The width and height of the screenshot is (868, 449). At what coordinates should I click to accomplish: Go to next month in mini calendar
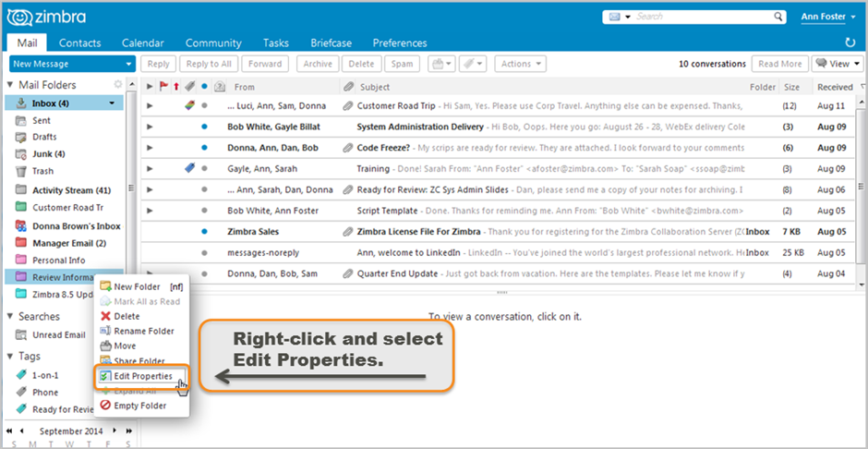(115, 431)
